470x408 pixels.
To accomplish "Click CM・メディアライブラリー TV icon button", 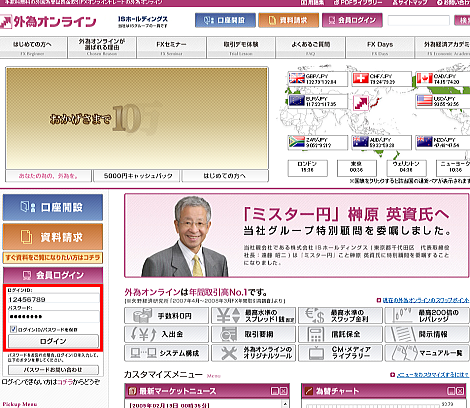I will click(340, 353).
